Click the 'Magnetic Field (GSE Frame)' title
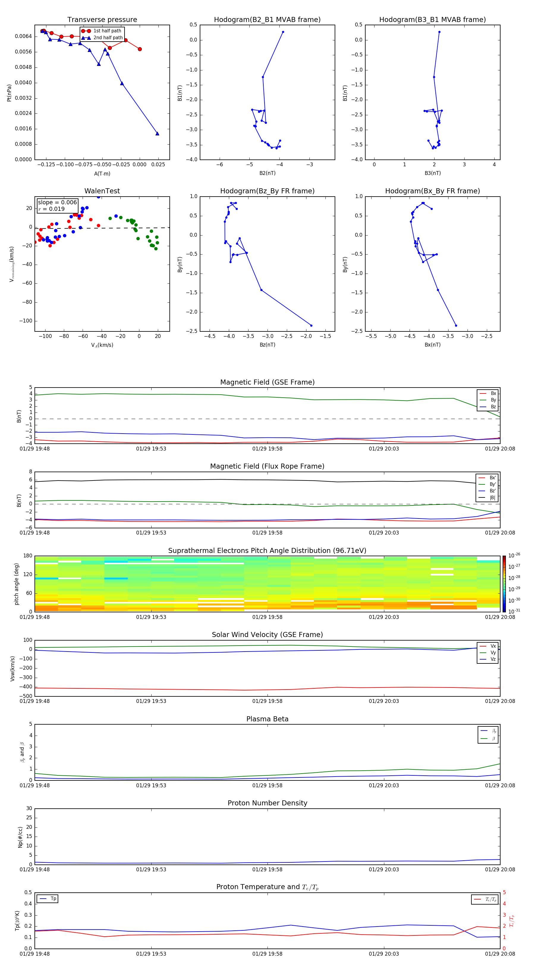Image resolution: width=535 pixels, height=980 pixels. coord(267,382)
